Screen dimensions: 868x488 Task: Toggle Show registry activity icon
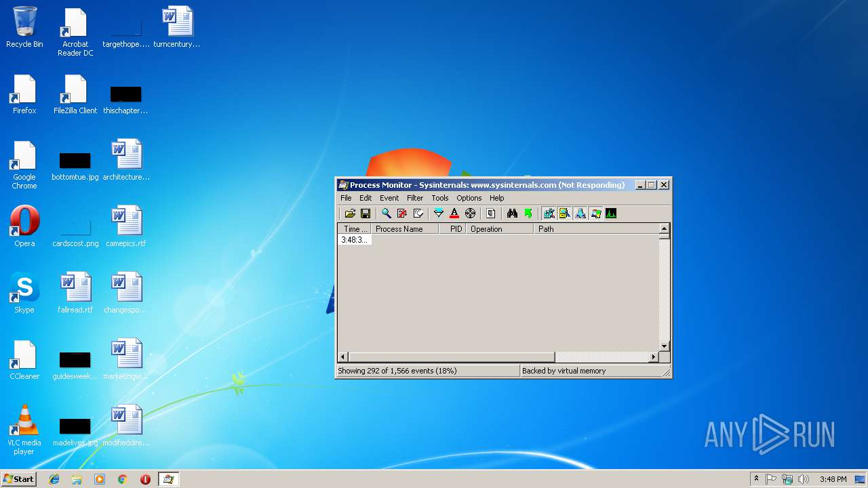549,213
